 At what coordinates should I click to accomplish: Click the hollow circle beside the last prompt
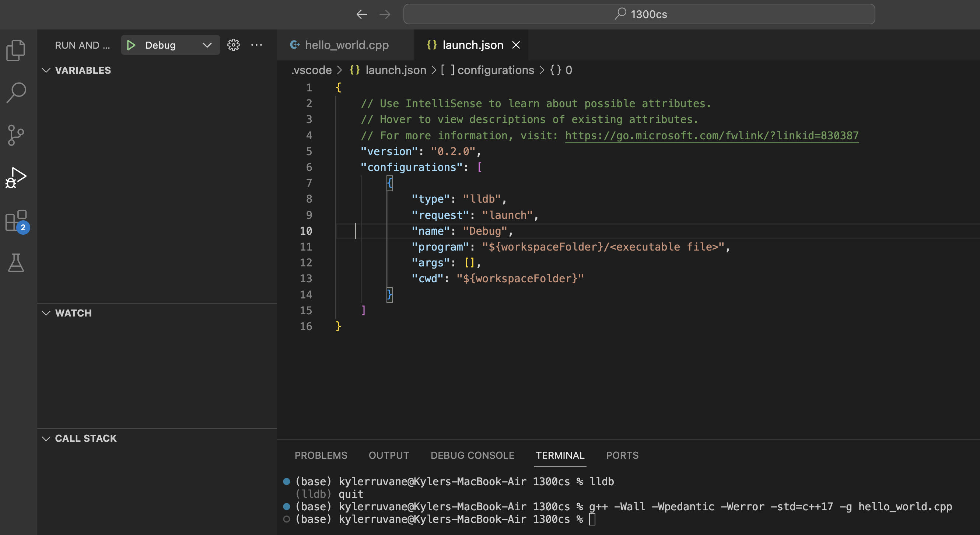(x=287, y=520)
